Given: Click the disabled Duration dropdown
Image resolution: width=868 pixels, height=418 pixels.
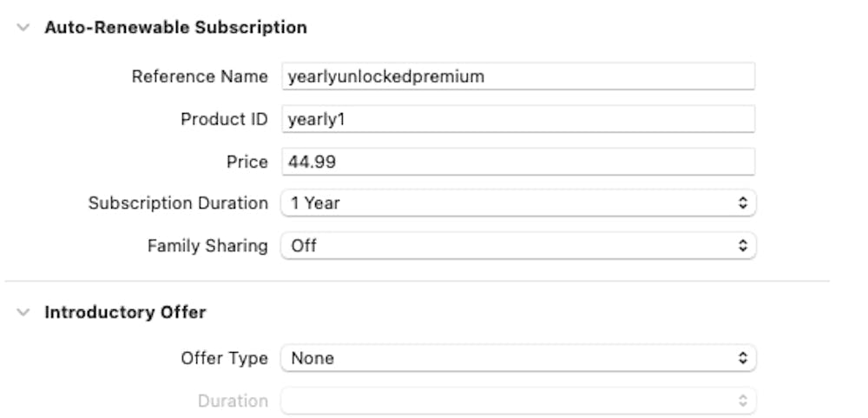Looking at the screenshot, I should [x=518, y=401].
